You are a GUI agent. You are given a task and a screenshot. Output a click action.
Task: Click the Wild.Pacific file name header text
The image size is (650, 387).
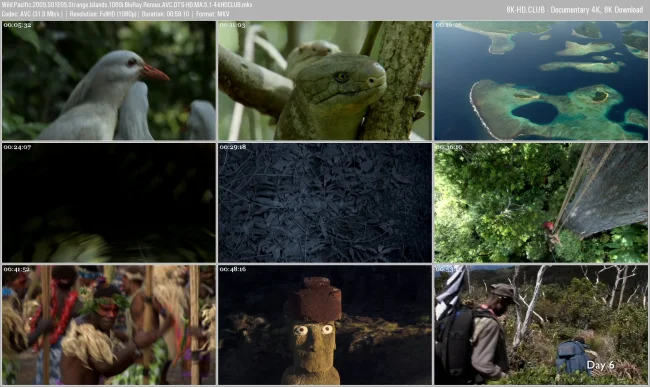(127, 5)
